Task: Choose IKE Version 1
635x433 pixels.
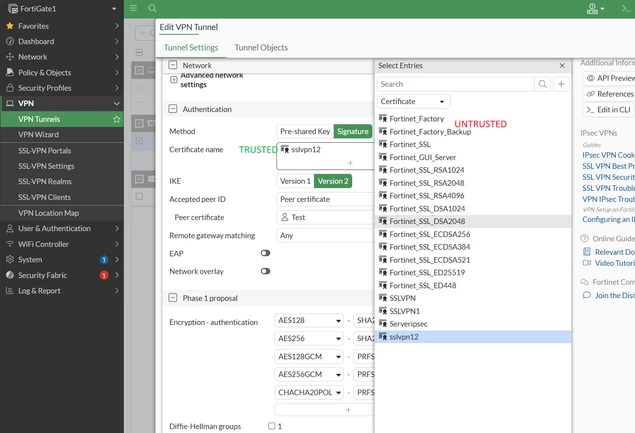Action: point(295,181)
